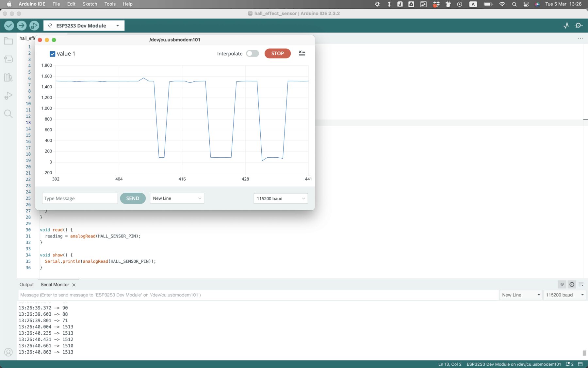Enable the Interpolate switch

(253, 53)
